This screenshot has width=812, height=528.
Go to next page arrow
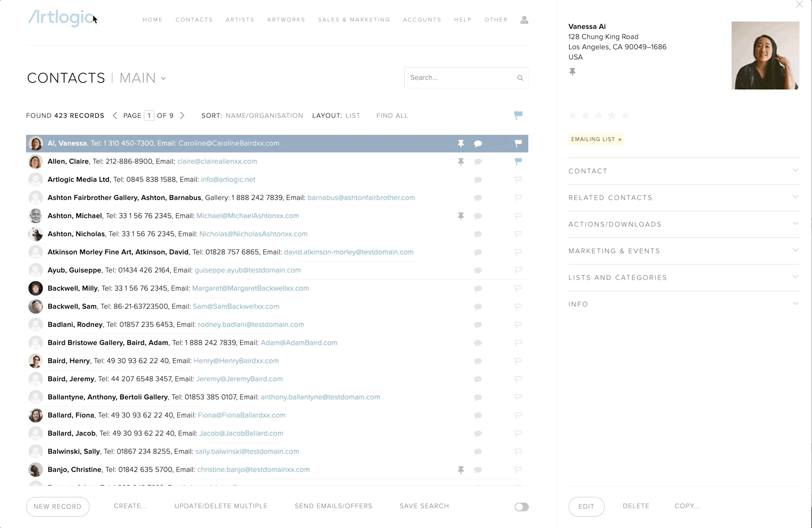[182, 116]
